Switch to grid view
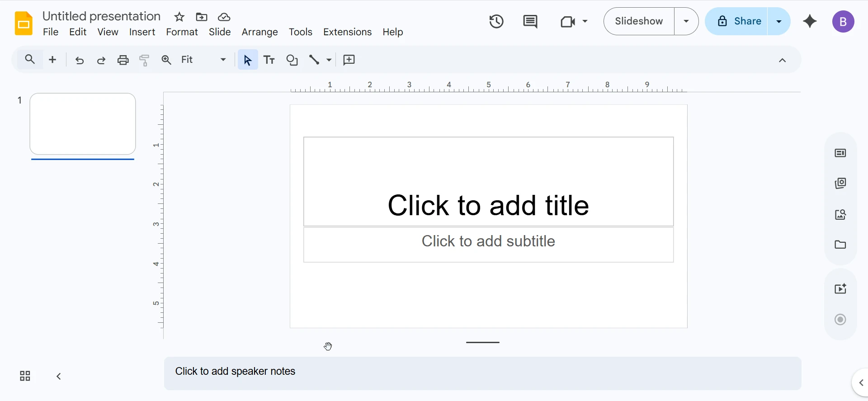 [25, 376]
